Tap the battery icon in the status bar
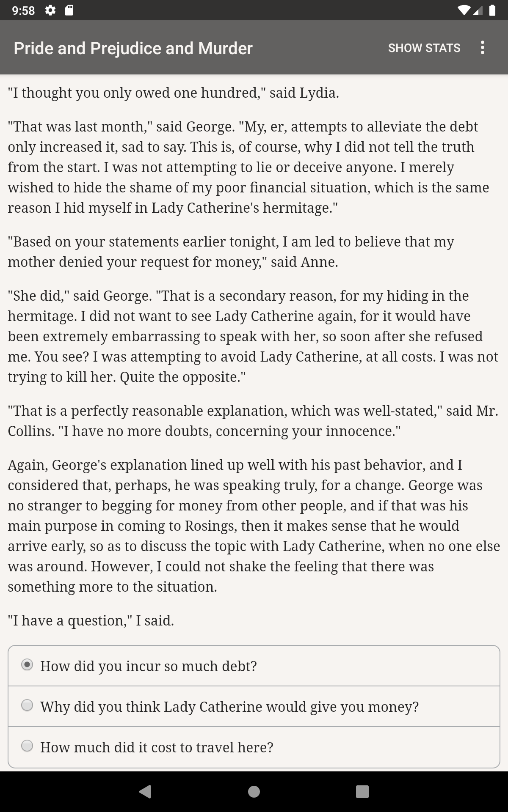 coord(492,10)
